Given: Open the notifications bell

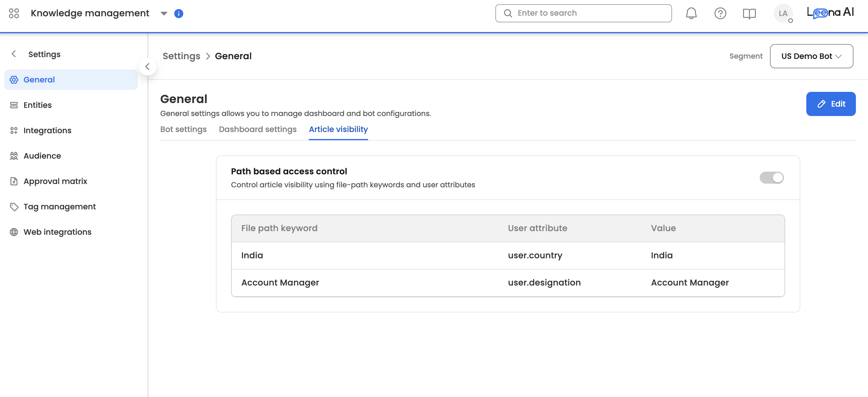Looking at the screenshot, I should (691, 13).
